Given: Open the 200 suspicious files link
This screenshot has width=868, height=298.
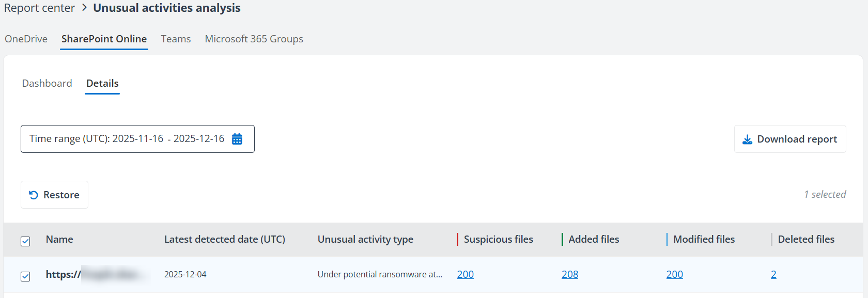Looking at the screenshot, I should pyautogui.click(x=465, y=275).
